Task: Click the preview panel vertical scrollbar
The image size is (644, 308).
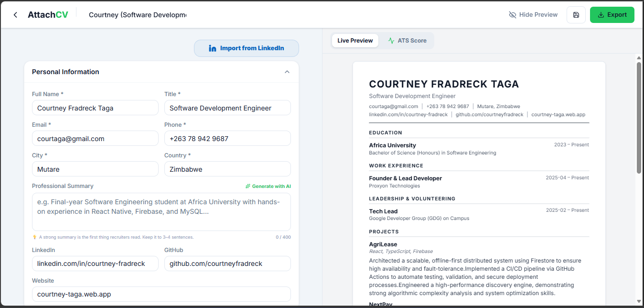Action: (639, 117)
